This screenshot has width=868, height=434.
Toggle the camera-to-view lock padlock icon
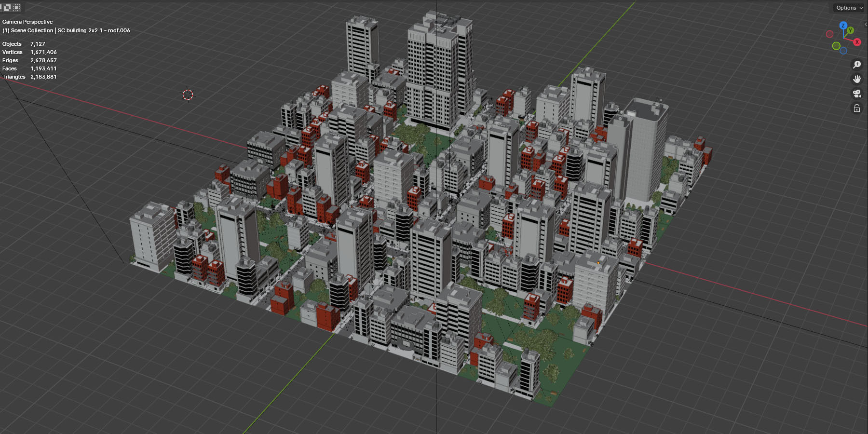[857, 108]
